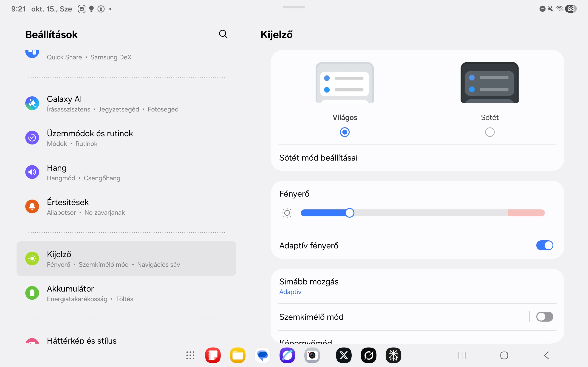Image resolution: width=588 pixels, height=367 pixels.
Task: Select the Világos theme radio button
Action: click(x=345, y=132)
